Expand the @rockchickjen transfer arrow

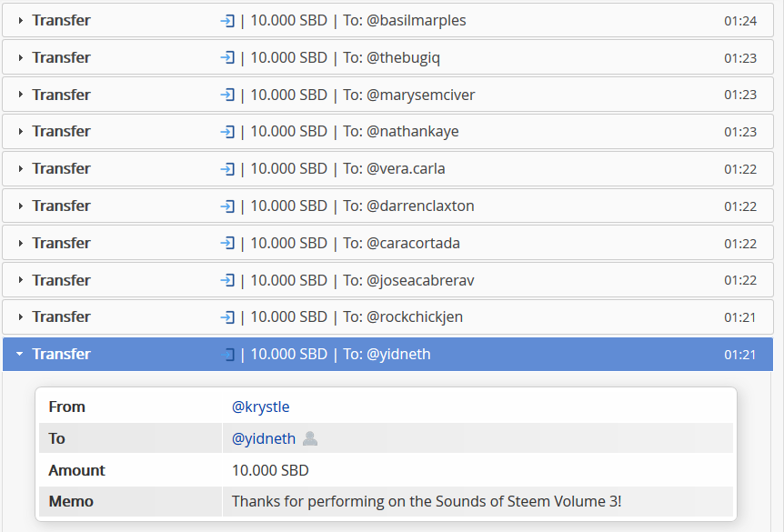[x=21, y=317]
